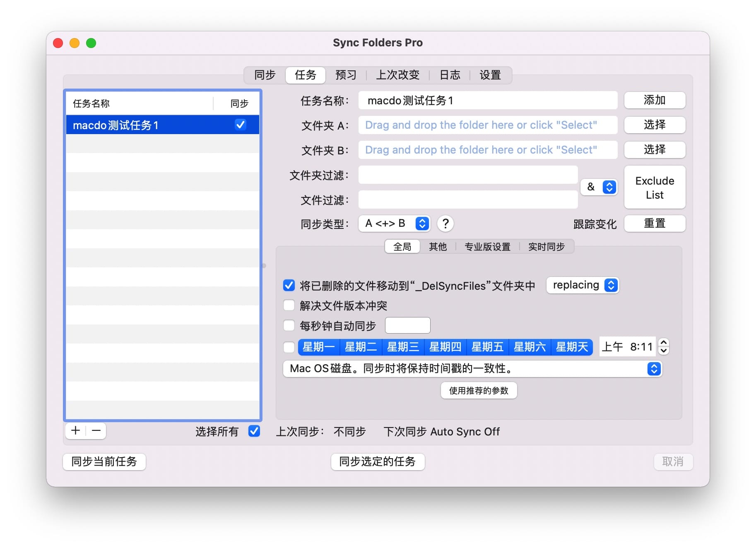
Task: Switch to the 同步 tab
Action: (265, 75)
